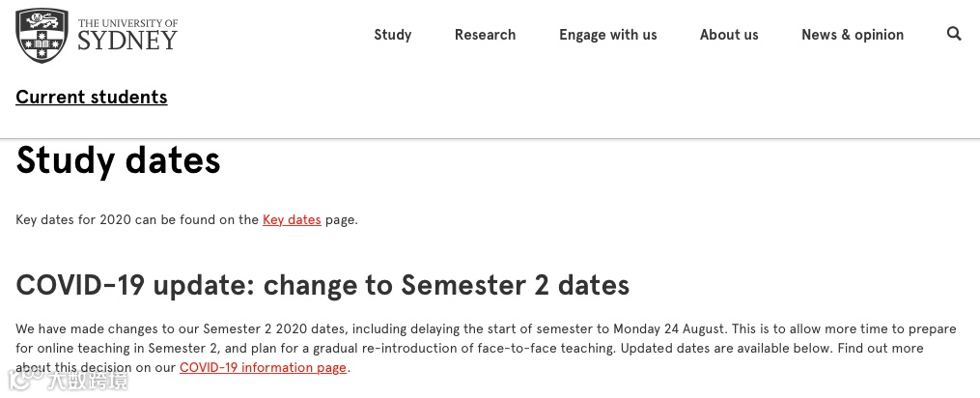Click the University of Sydney crest logo

coord(42,35)
